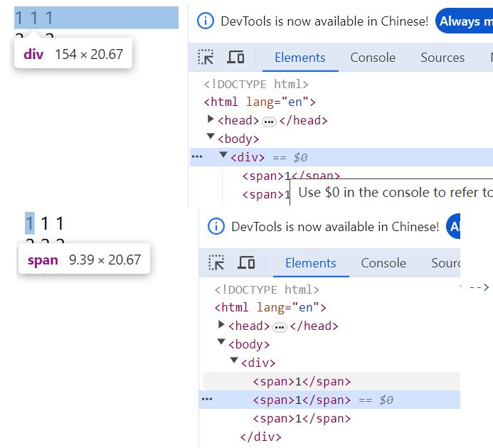Image resolution: width=493 pixels, height=448 pixels.
Task: Click info icon in upper DevTools notification
Action: point(205,21)
